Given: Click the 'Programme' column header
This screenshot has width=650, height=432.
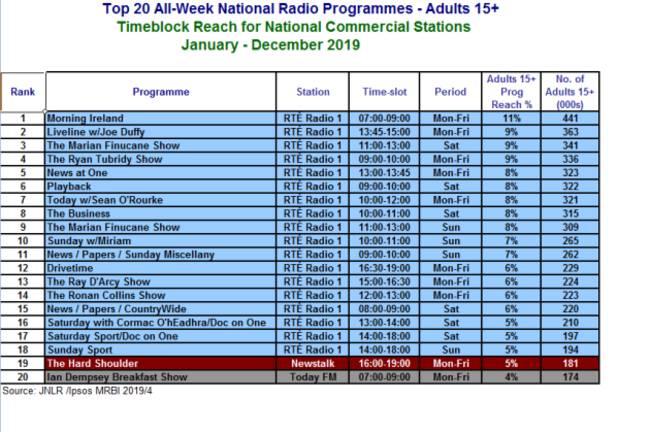Looking at the screenshot, I should [161, 92].
